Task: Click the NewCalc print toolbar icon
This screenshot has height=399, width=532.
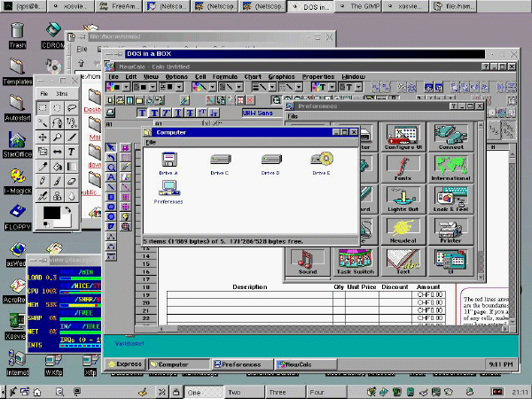Action: point(111,113)
